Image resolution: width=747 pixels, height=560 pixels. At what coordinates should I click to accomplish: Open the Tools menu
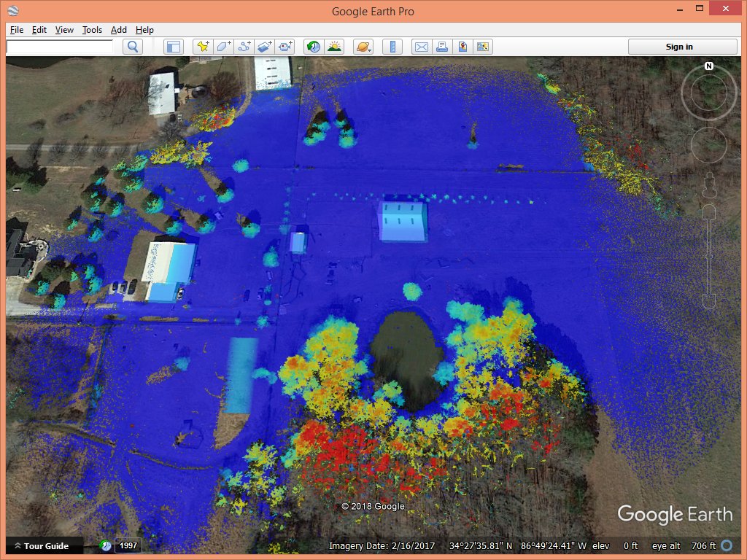92,30
